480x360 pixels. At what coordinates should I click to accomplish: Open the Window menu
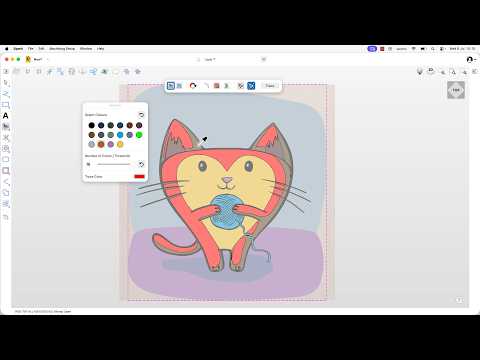click(x=86, y=49)
